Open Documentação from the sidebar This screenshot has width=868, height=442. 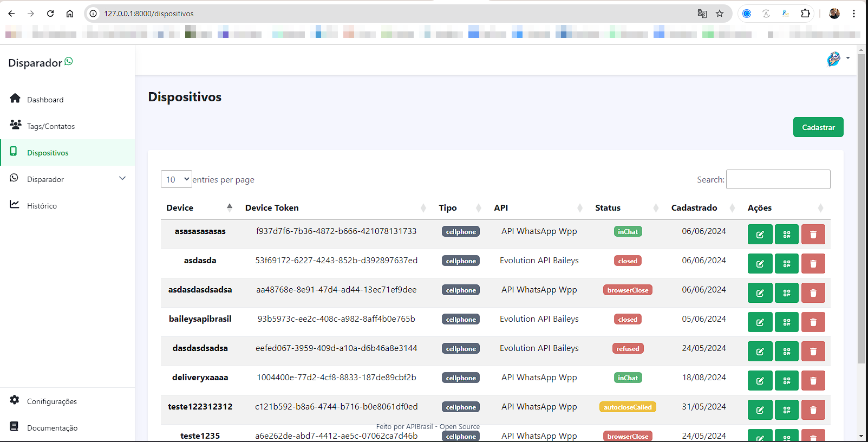pos(67,428)
